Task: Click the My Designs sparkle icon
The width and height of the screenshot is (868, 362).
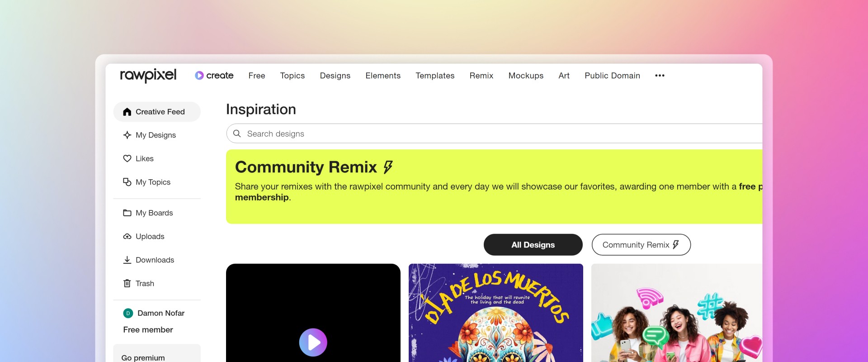Action: point(127,135)
